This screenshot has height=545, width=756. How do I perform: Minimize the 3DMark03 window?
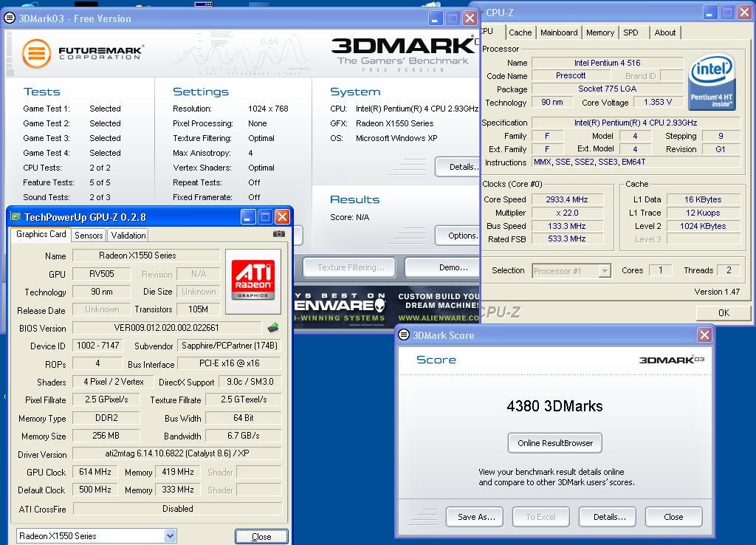(x=435, y=18)
